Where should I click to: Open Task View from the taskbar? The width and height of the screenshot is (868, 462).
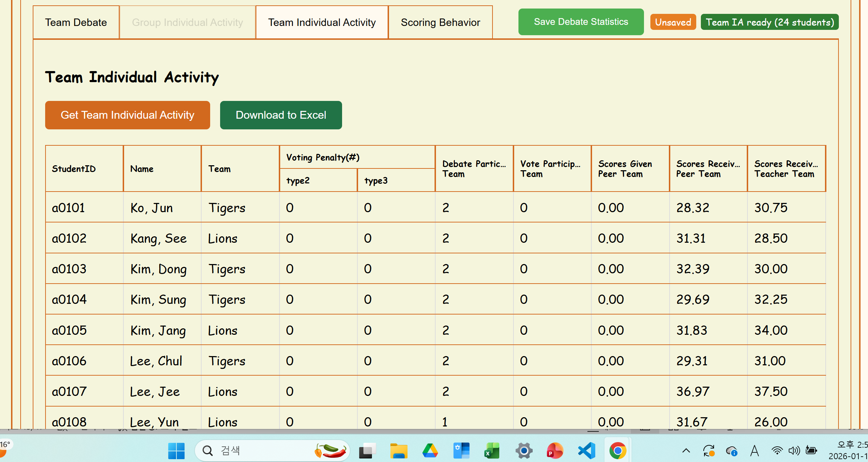[x=367, y=451]
